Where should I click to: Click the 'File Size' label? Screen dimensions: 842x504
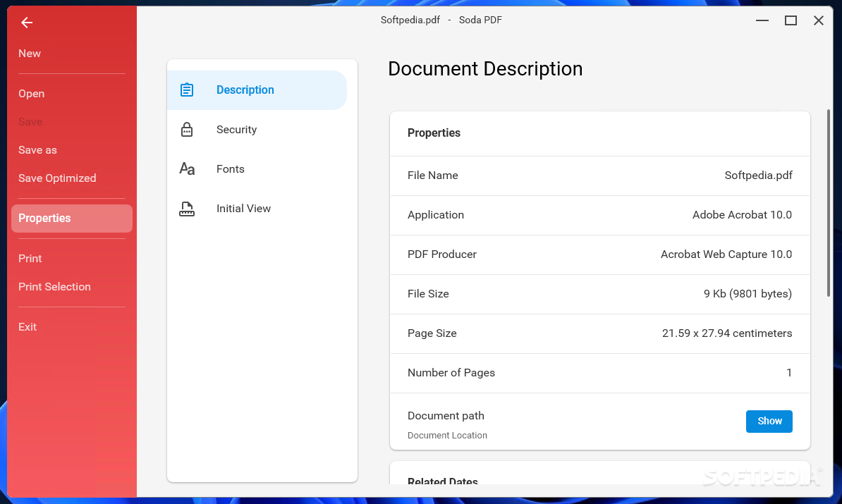pos(428,294)
